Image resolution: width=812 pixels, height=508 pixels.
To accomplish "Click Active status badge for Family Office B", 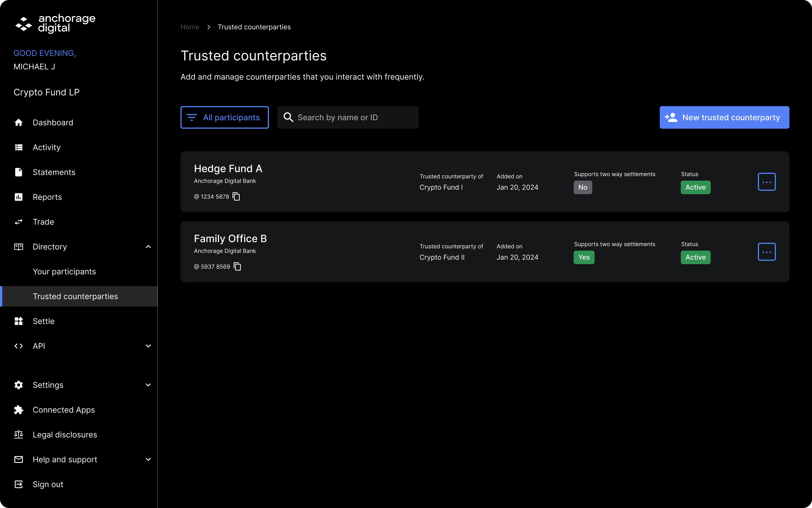I will click(696, 257).
